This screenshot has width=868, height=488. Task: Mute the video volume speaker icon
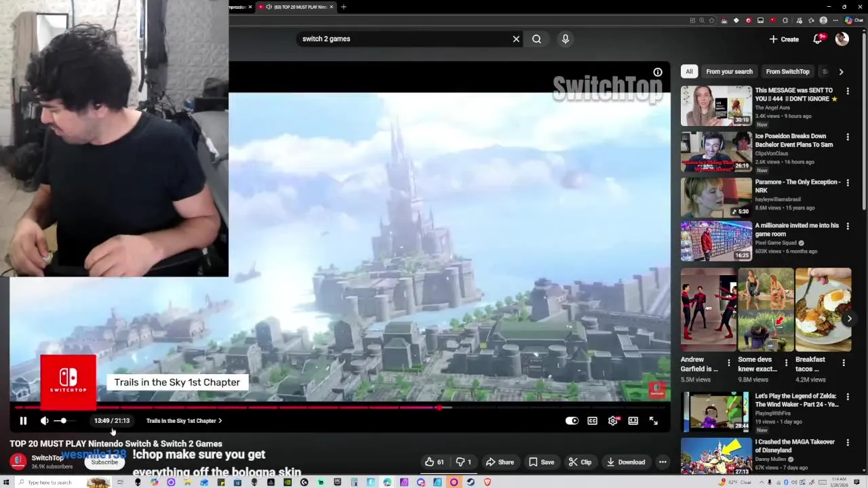click(45, 421)
